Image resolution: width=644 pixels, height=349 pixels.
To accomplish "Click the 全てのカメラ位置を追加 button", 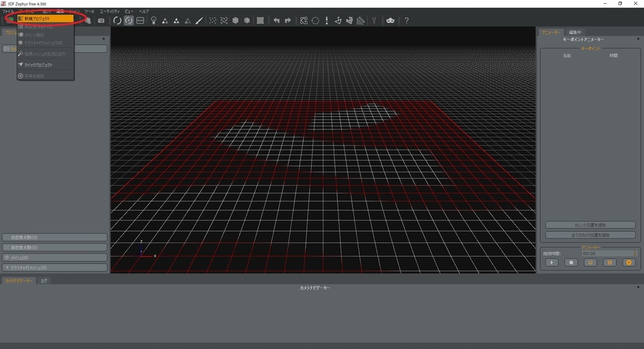I will pos(590,235).
